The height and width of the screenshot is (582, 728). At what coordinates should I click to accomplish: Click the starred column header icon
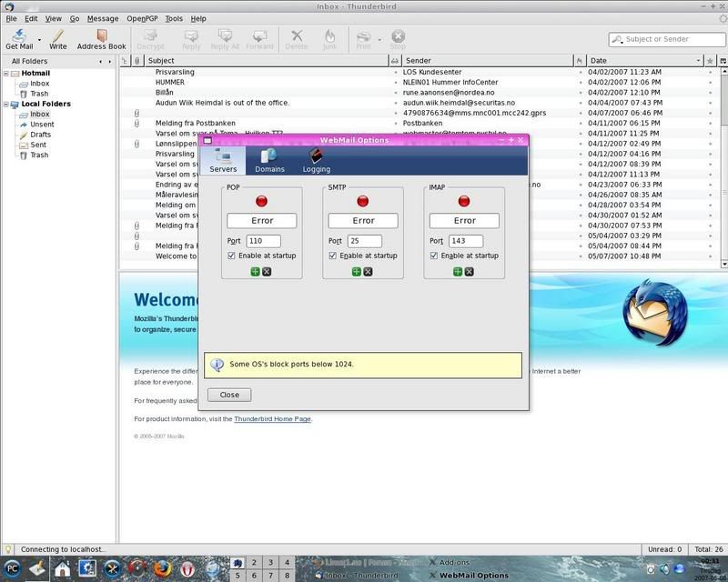click(710, 60)
